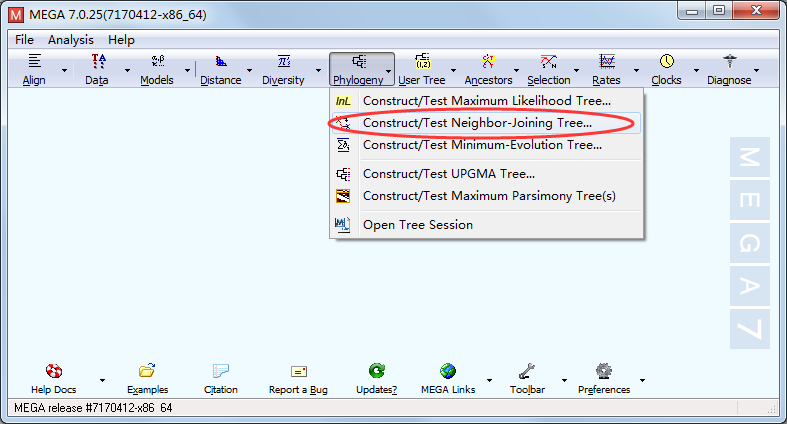Choose Construct/Test UPGMA Tree

[486, 174]
